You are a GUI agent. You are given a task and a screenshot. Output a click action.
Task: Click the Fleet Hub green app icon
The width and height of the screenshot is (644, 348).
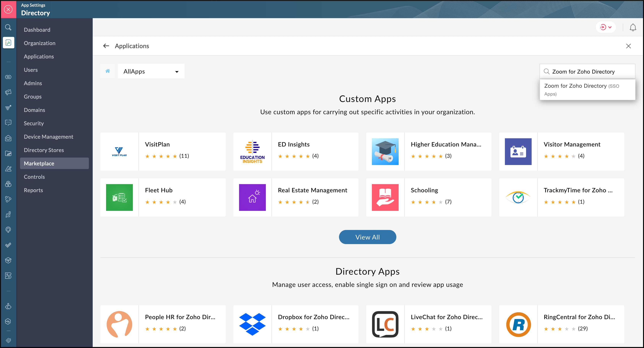[119, 197]
